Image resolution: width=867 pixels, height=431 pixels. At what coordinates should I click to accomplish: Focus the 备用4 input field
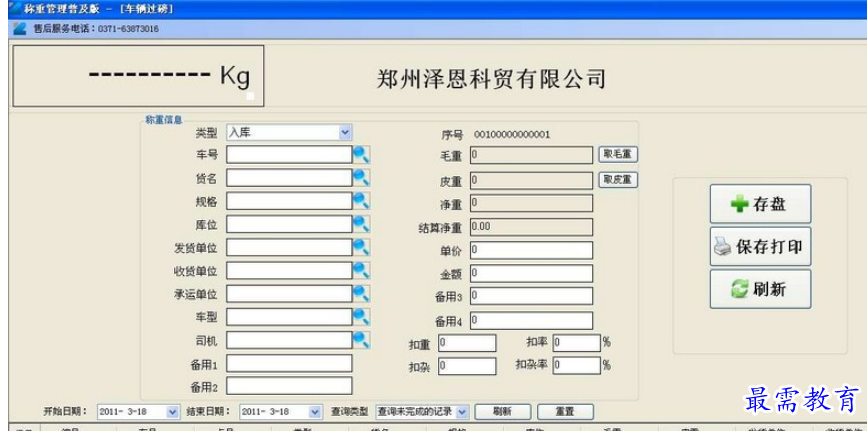[531, 320]
